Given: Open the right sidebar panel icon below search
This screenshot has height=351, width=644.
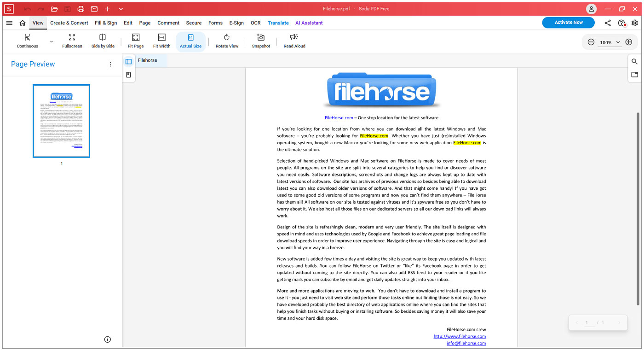Looking at the screenshot, I should pyautogui.click(x=634, y=75).
